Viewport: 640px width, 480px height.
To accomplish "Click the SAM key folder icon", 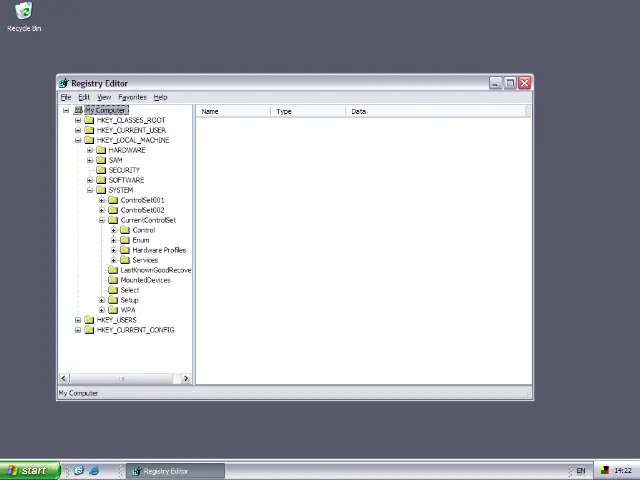I will point(101,160).
